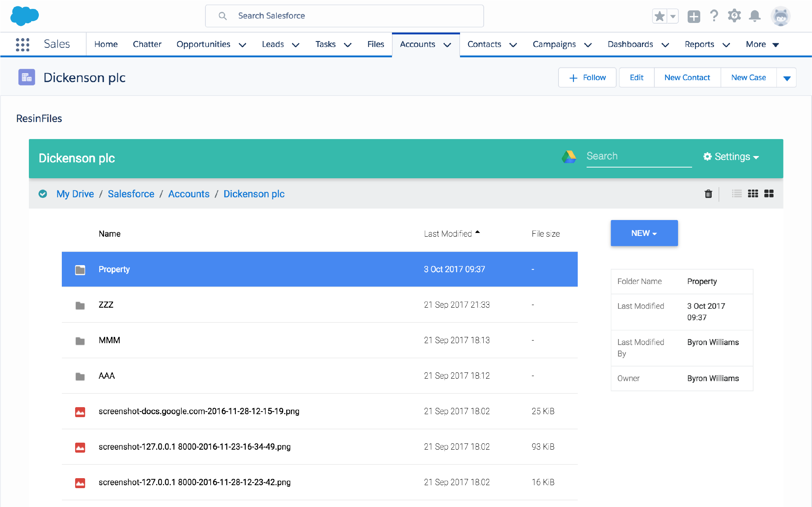Switch to small grid view icon

click(x=753, y=194)
